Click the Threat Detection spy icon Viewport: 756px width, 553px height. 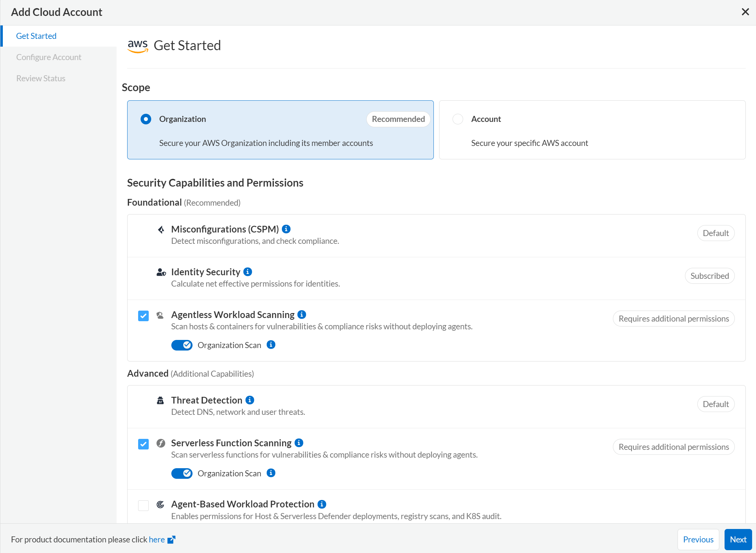(160, 400)
